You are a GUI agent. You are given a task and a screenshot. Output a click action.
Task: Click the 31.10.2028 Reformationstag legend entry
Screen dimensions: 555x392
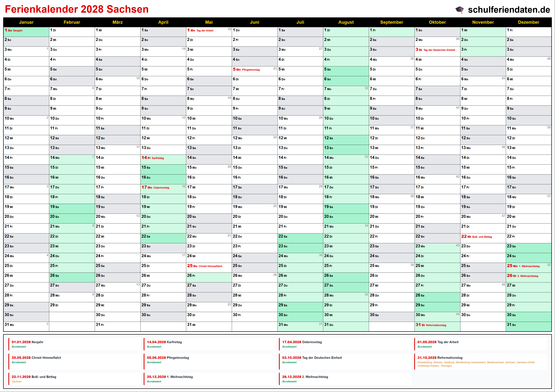pyautogui.click(x=440, y=358)
